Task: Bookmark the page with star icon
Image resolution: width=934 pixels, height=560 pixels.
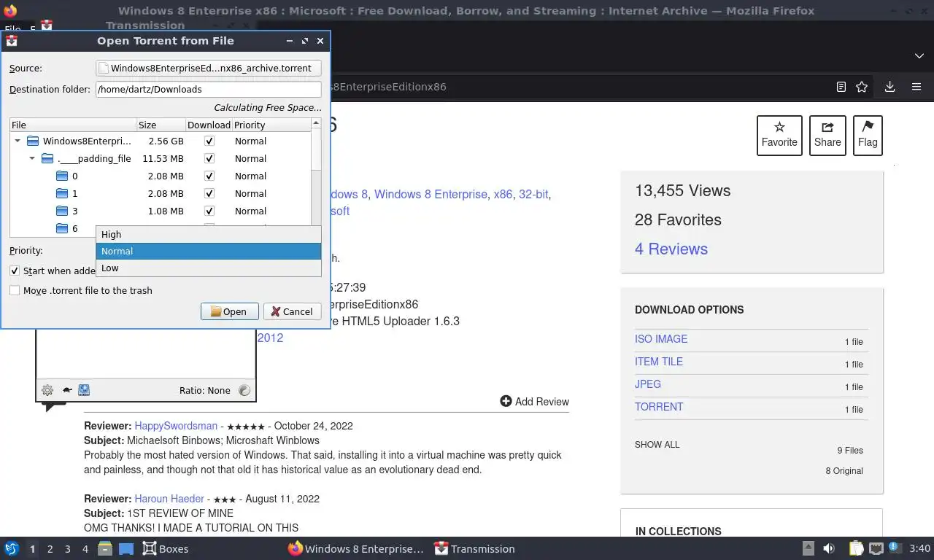Action: click(862, 87)
